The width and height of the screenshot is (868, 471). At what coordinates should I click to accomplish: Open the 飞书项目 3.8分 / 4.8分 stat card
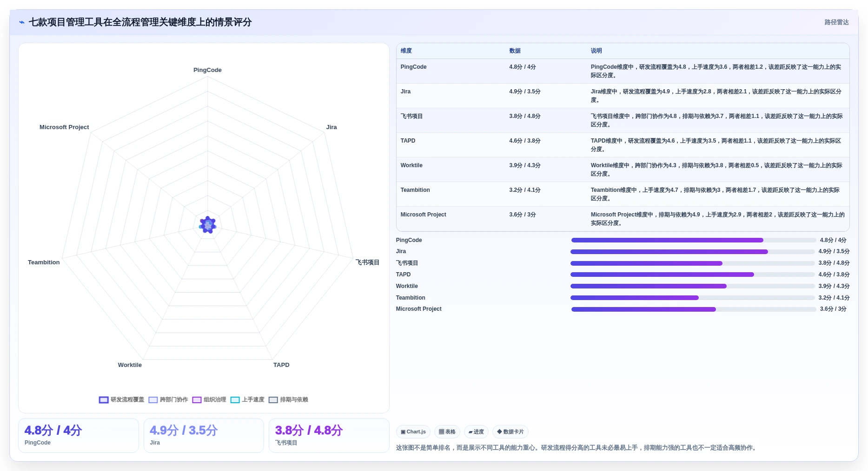[329, 435]
